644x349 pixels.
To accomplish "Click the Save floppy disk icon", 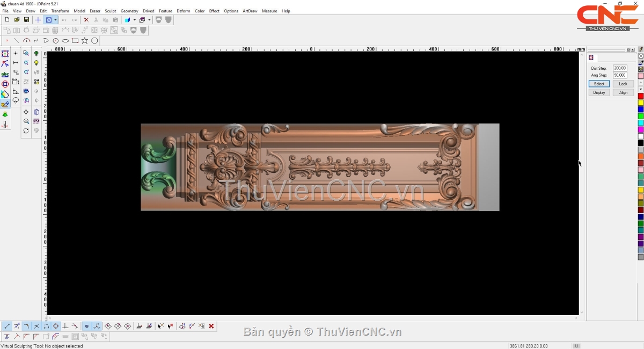I will click(26, 20).
